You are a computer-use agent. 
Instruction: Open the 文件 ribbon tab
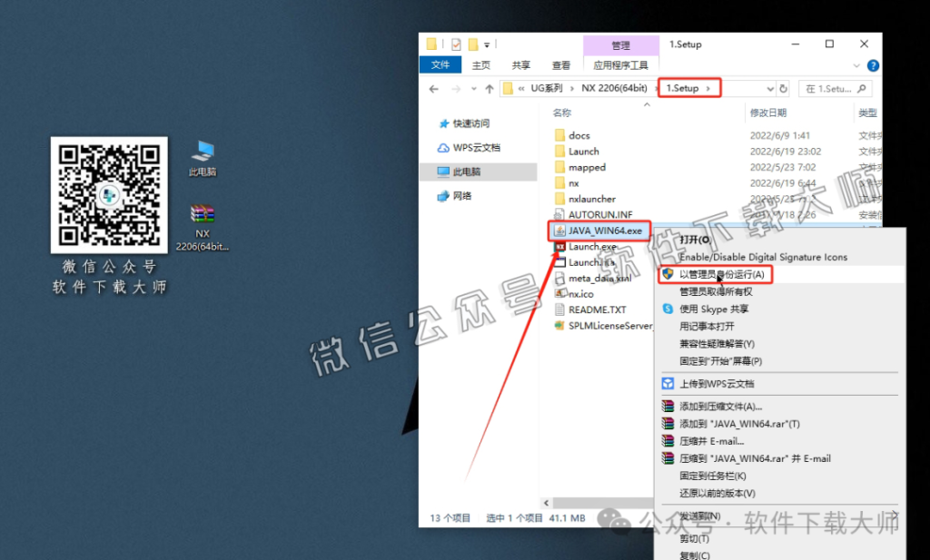(x=440, y=64)
